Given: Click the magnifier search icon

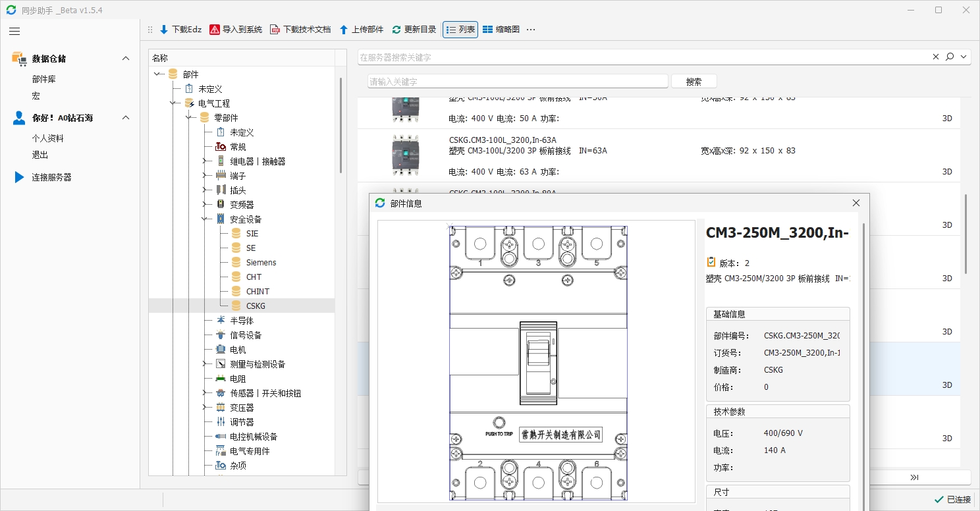Looking at the screenshot, I should click(x=950, y=57).
